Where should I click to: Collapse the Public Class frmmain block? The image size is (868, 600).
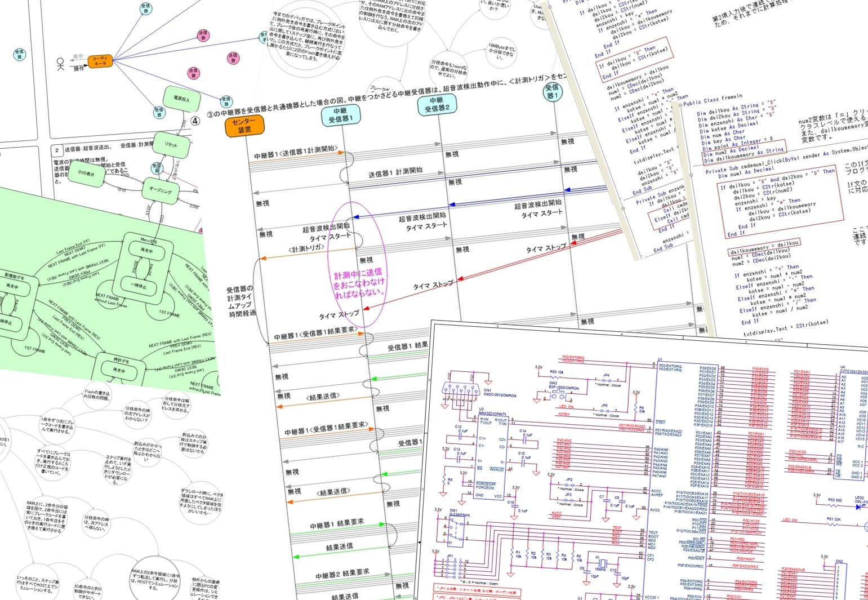680,105
